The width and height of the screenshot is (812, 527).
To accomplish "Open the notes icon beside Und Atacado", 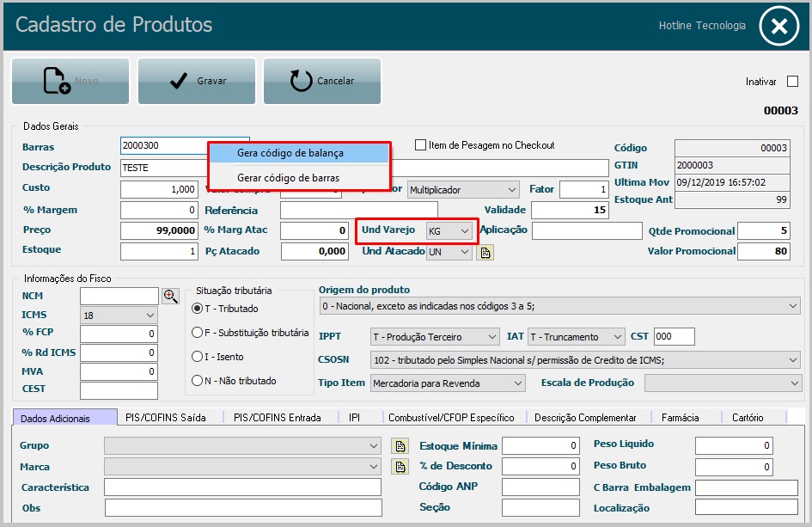I will (485, 253).
